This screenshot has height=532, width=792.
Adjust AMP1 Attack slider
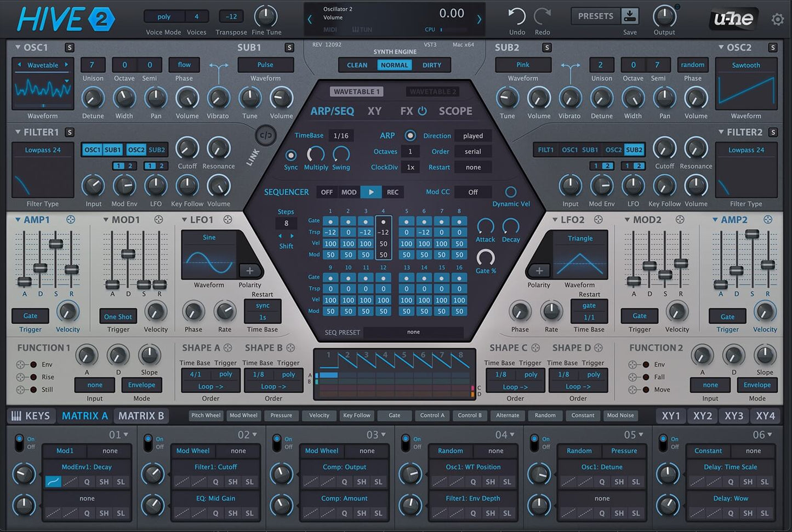click(24, 282)
